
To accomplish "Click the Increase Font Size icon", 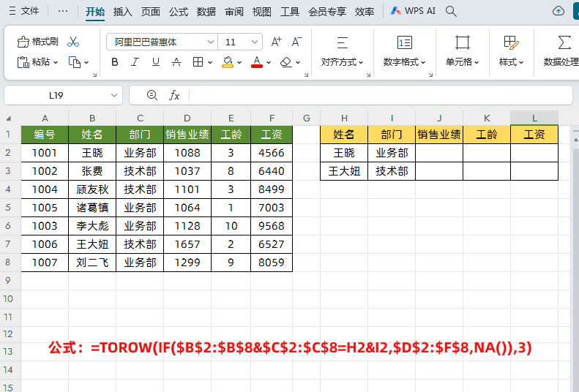I will click(x=276, y=42).
